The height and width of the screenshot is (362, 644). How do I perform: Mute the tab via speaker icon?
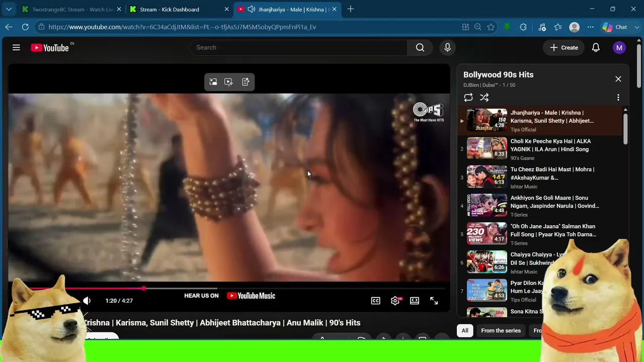[251, 9]
